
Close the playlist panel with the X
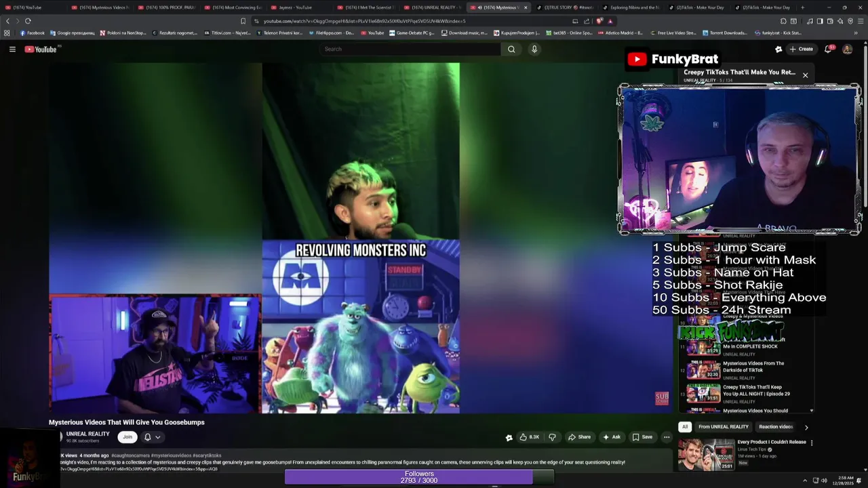(805, 75)
